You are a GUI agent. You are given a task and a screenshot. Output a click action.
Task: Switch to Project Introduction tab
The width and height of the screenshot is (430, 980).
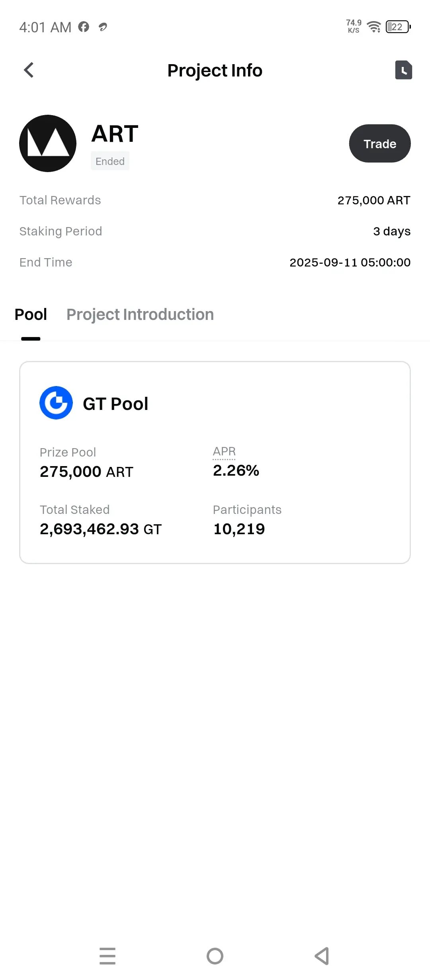(140, 315)
